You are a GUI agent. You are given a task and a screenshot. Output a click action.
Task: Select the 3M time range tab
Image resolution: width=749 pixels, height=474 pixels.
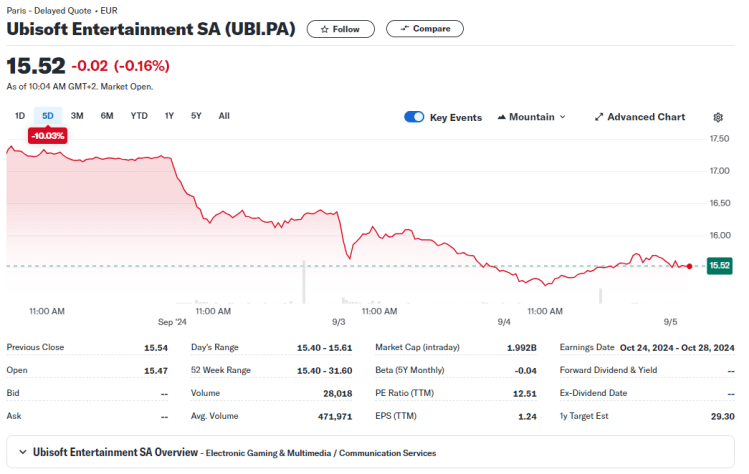click(77, 116)
